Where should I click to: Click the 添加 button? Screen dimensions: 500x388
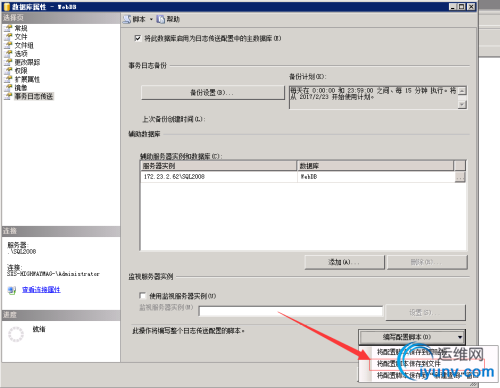344,262
